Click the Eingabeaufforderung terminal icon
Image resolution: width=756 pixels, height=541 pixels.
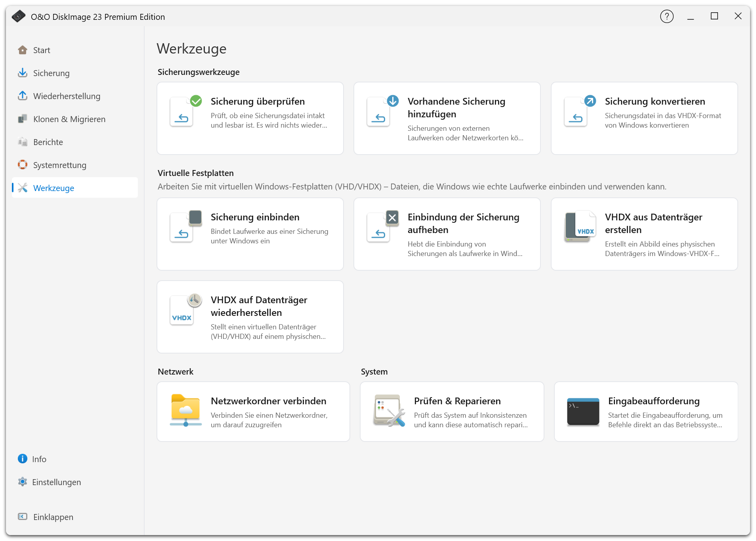(x=583, y=411)
